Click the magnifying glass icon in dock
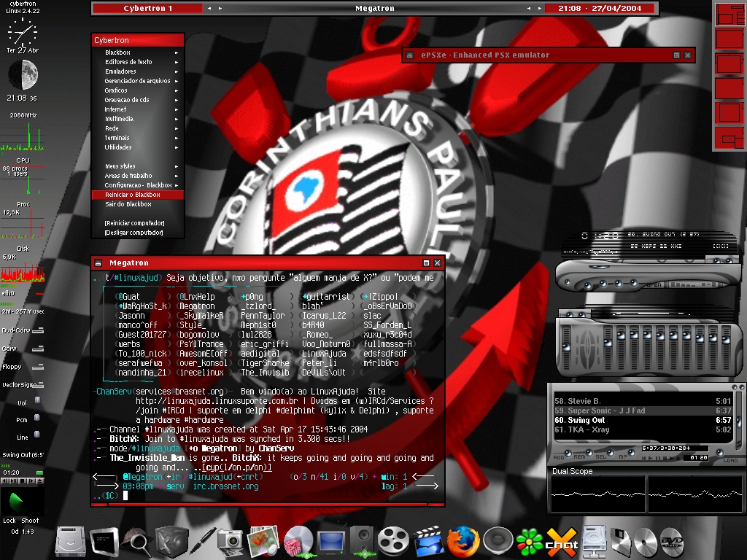 136,542
